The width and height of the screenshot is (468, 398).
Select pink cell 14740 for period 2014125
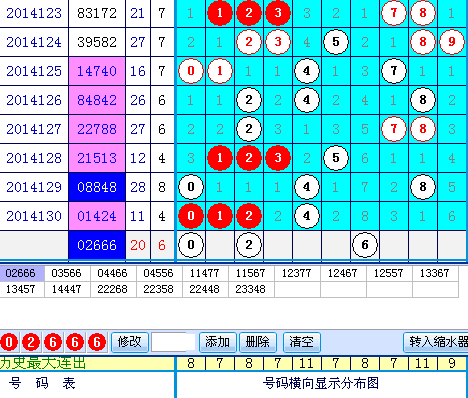coord(97,71)
